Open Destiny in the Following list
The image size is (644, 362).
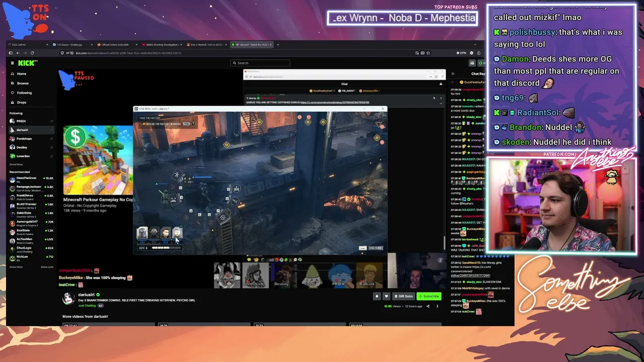[x=31, y=147]
